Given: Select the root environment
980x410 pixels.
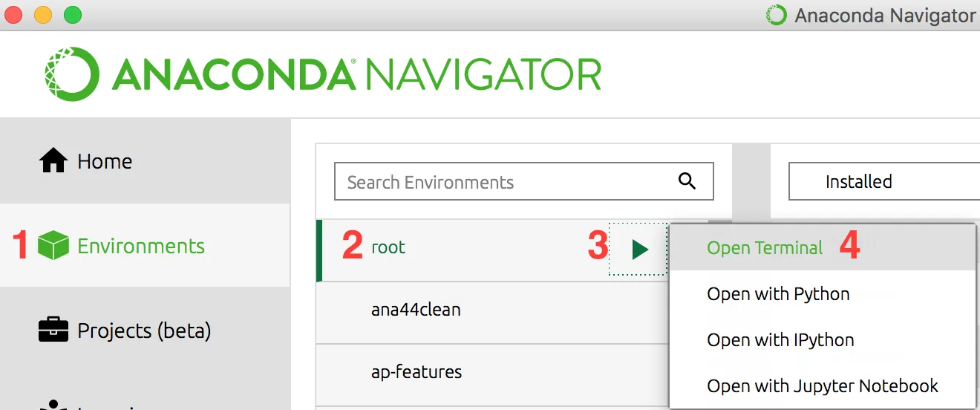Looking at the screenshot, I should (388, 247).
